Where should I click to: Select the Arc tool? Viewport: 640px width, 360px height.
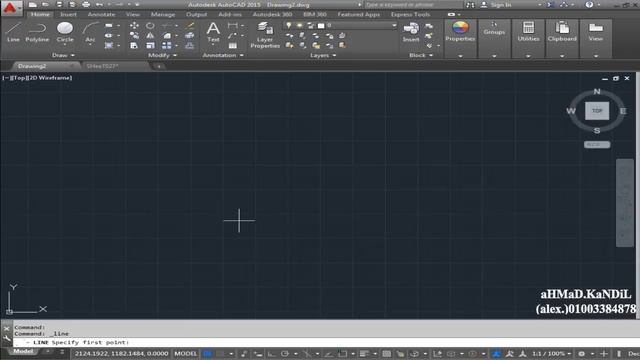click(90, 33)
